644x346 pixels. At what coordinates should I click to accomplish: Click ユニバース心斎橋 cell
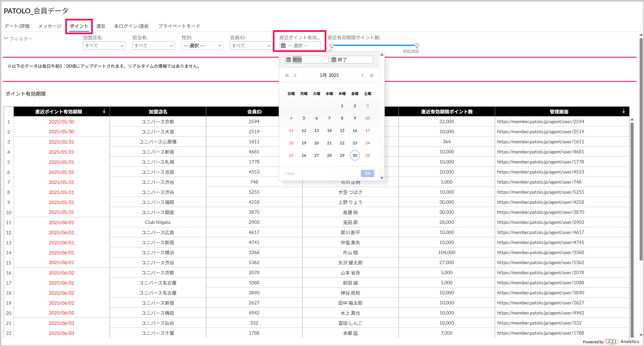click(x=158, y=142)
